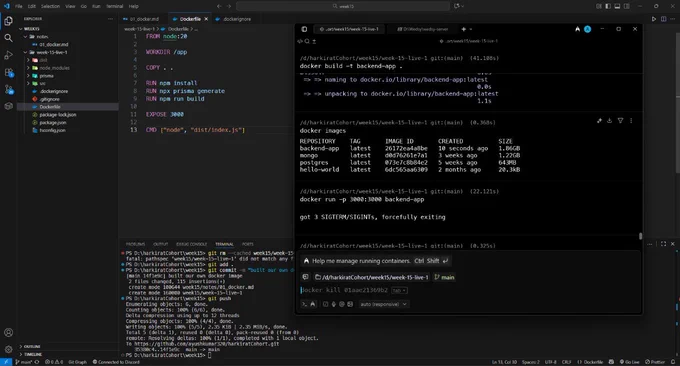Open the Accounts icon in the activity bar

pyautogui.click(x=8, y=333)
